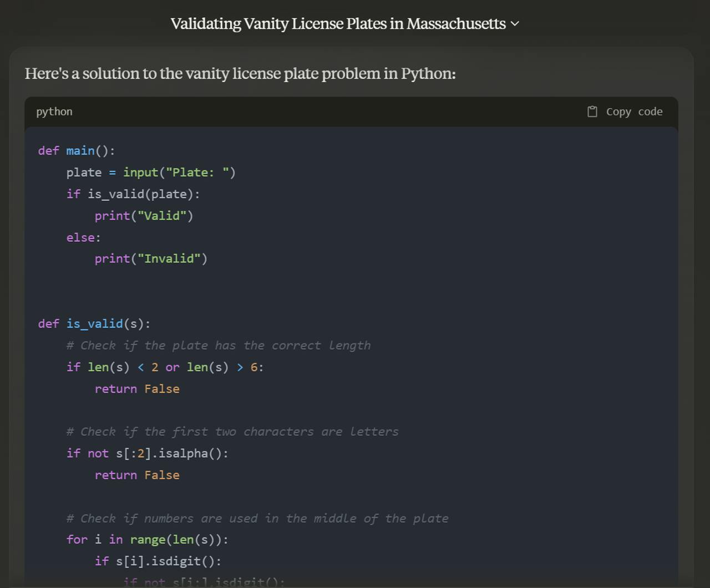Click the comment about correct plate length

click(x=219, y=345)
